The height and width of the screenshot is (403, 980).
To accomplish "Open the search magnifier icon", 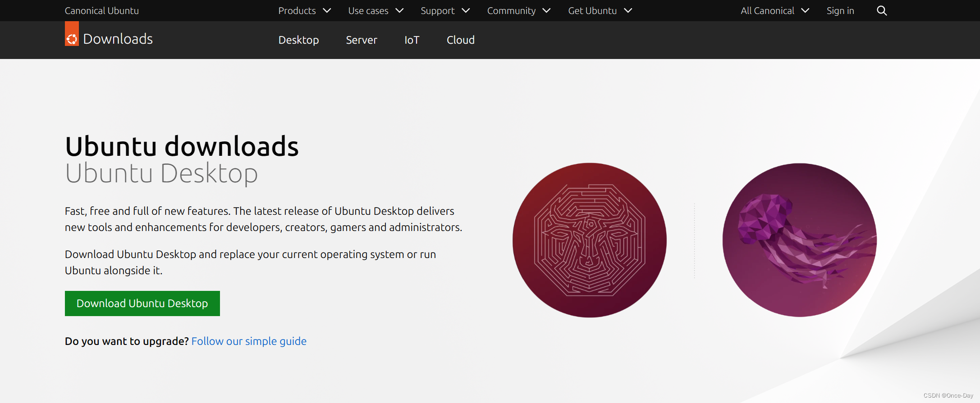I will [x=882, y=11].
